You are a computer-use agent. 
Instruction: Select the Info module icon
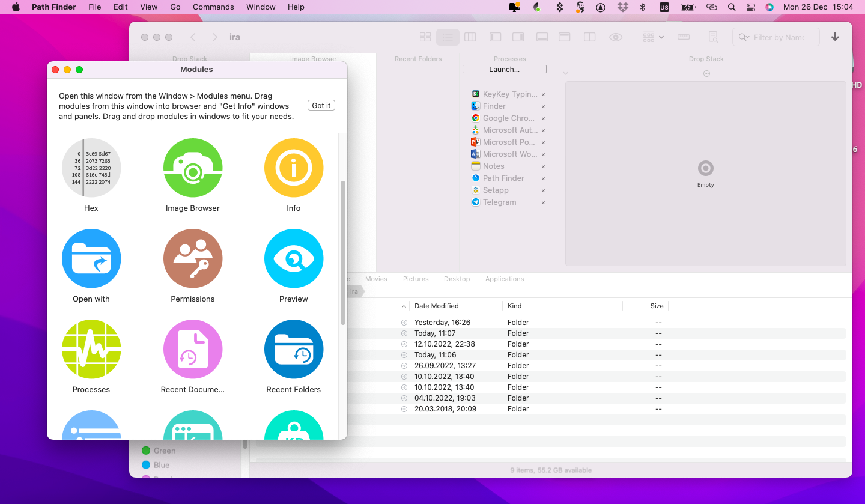[294, 168]
